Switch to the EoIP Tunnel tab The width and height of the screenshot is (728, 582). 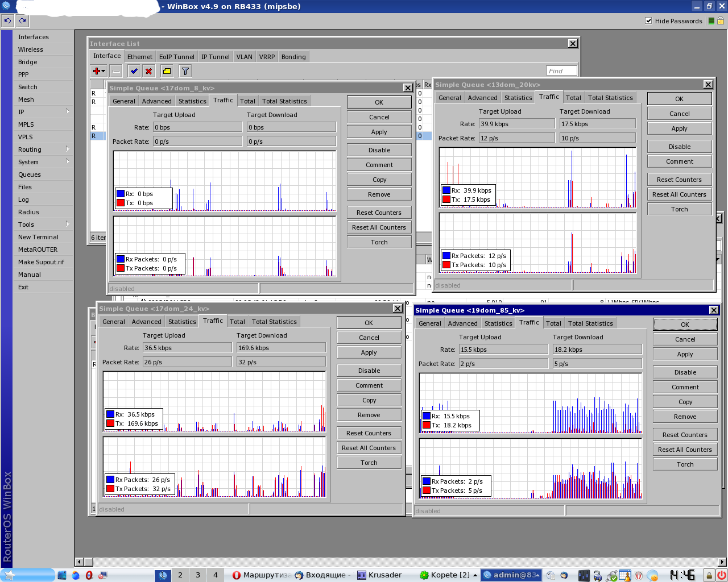pyautogui.click(x=176, y=57)
